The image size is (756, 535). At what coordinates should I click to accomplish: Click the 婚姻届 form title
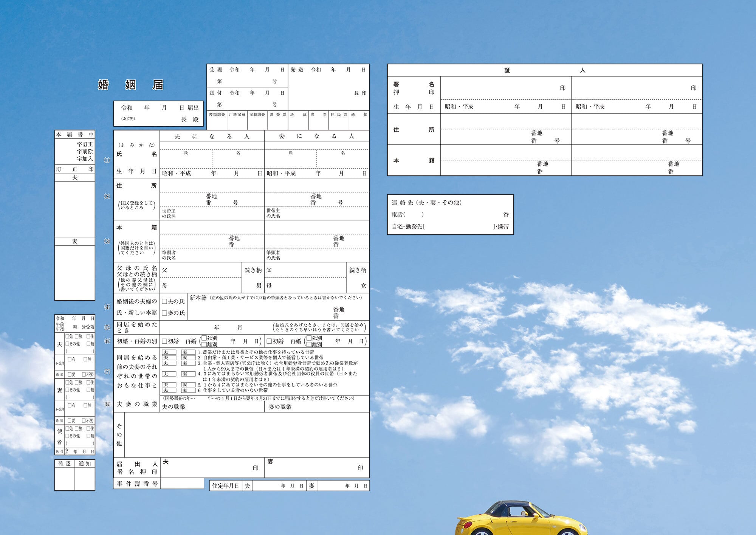tap(131, 85)
